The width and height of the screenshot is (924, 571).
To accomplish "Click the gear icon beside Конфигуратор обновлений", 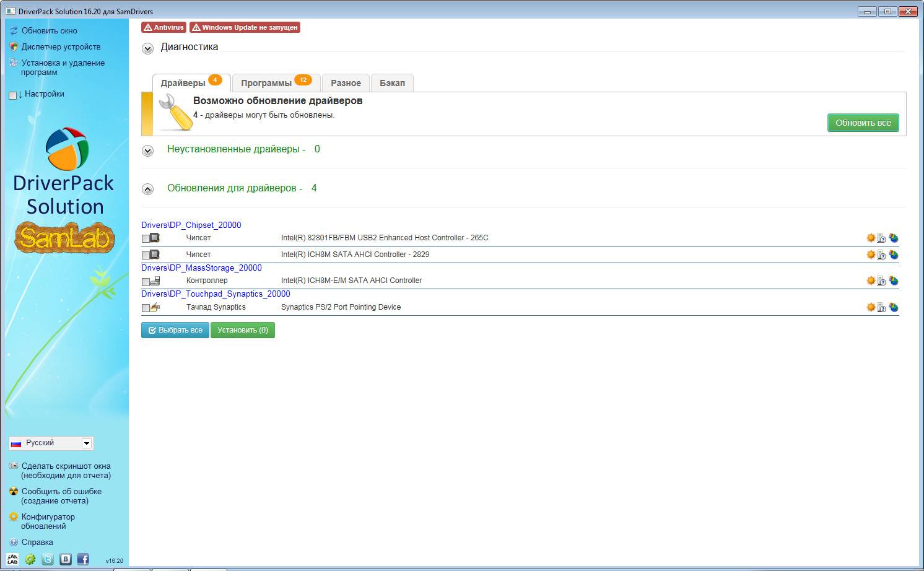I will coord(14,517).
